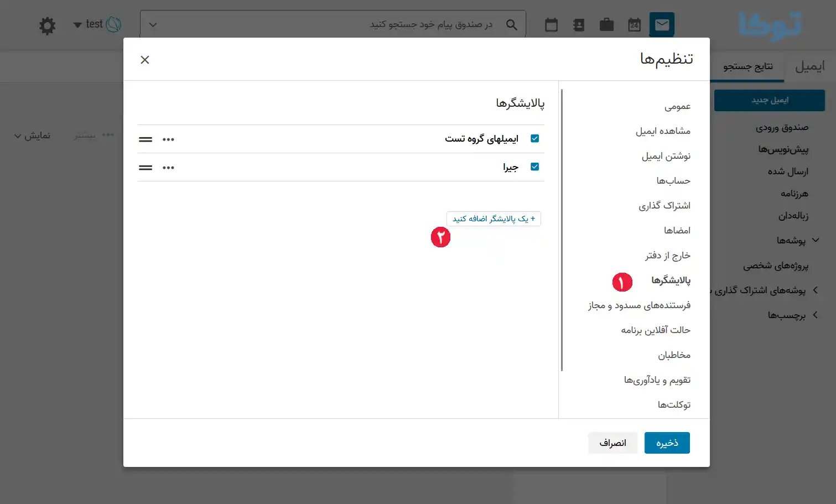The height and width of the screenshot is (504, 836).
Task: Select اشتراک گذاری settings category
Action: [x=664, y=206]
